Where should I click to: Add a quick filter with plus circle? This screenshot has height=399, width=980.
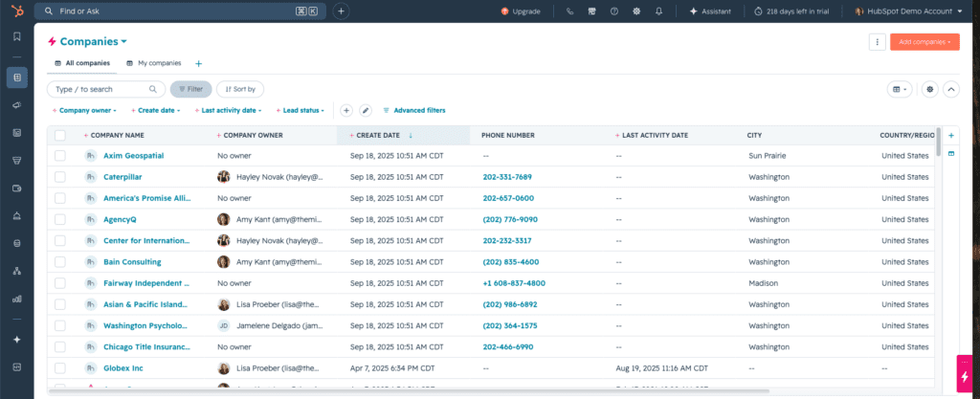click(346, 111)
